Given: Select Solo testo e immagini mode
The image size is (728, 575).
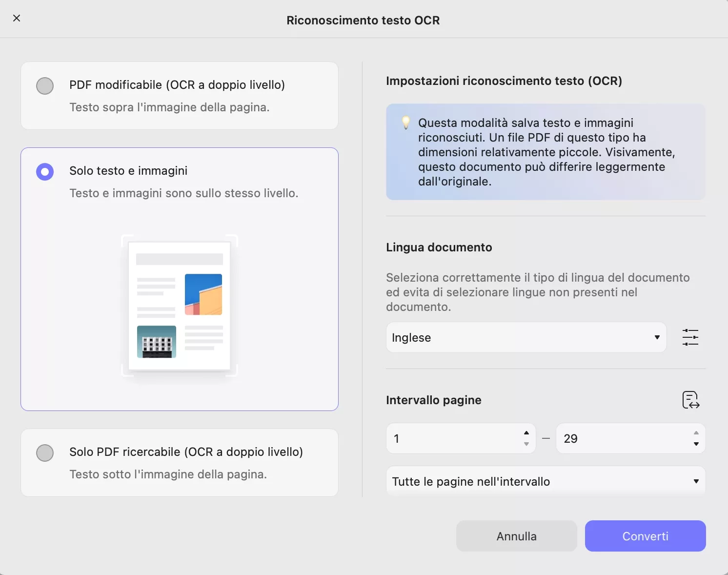Looking at the screenshot, I should tap(44, 171).
